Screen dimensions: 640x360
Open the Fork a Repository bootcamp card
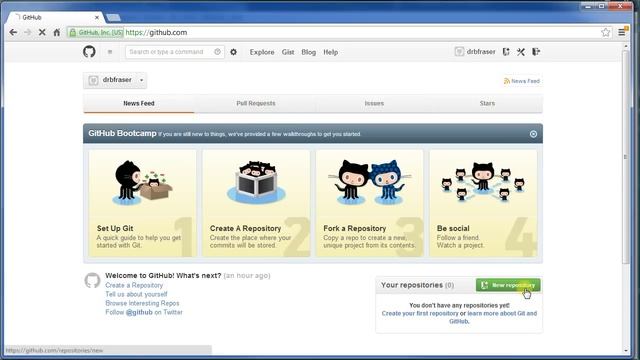[x=369, y=203]
